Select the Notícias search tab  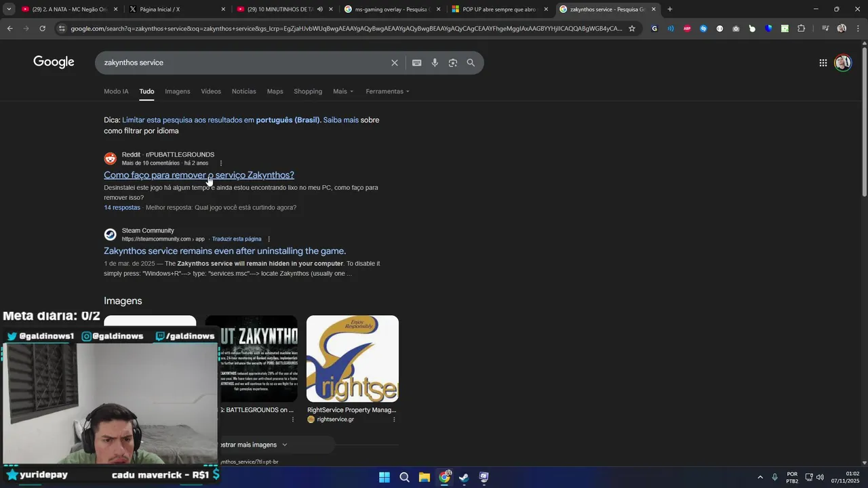pyautogui.click(x=244, y=91)
